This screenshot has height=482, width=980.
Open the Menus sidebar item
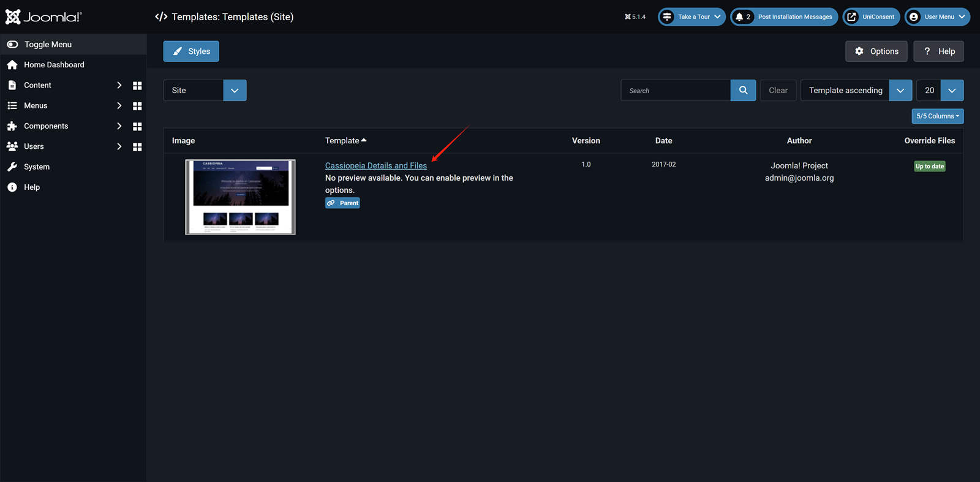tap(36, 105)
